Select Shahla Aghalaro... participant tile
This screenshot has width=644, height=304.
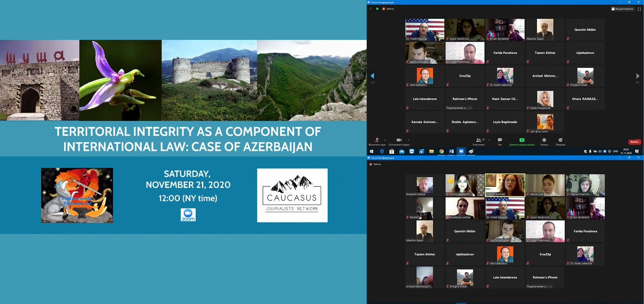(x=465, y=122)
